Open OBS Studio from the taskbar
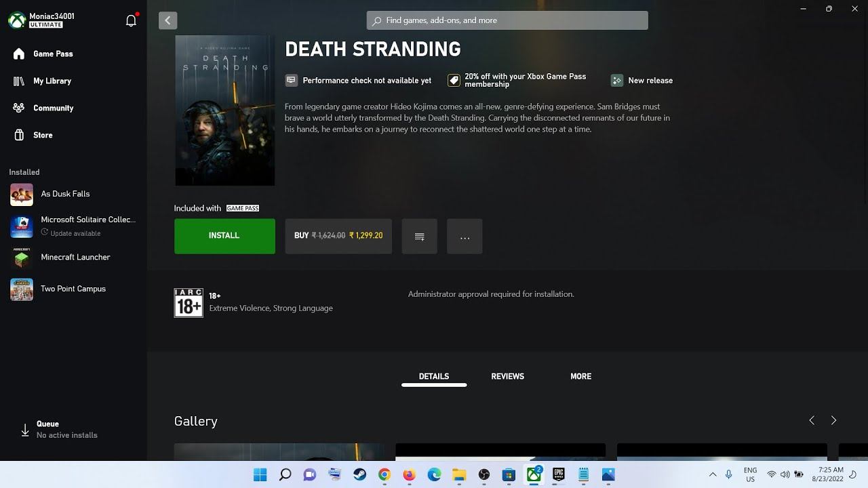This screenshot has width=868, height=488. coord(484,474)
